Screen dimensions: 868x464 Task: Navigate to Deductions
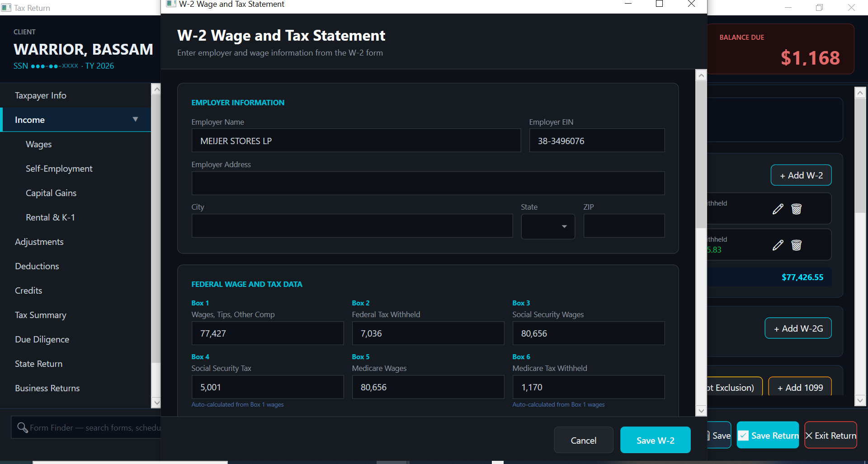click(x=76, y=266)
